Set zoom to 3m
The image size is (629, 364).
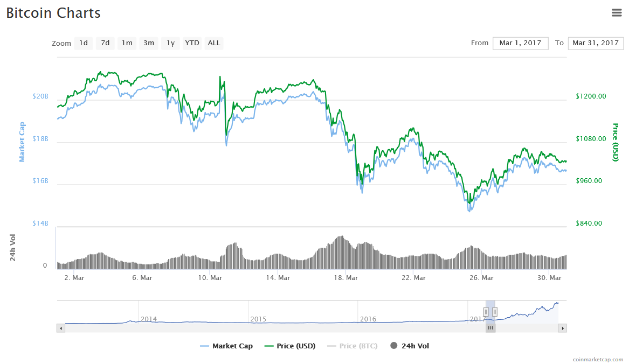point(149,43)
